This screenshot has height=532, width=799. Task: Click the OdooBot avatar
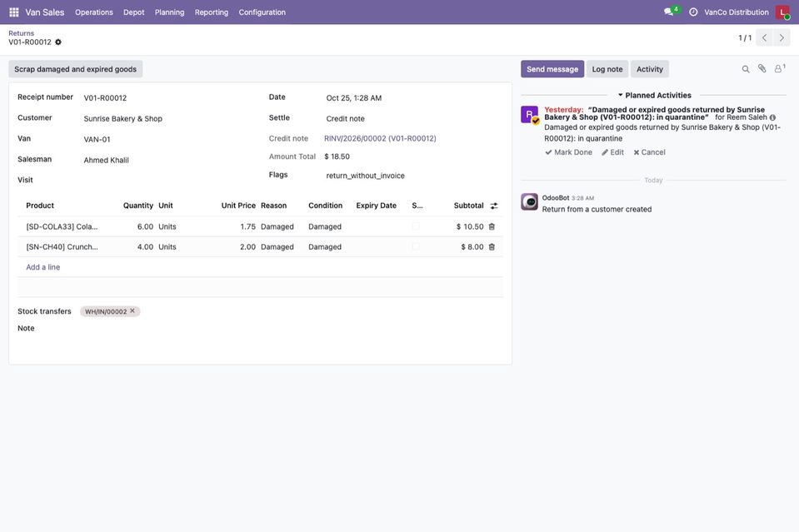point(529,201)
